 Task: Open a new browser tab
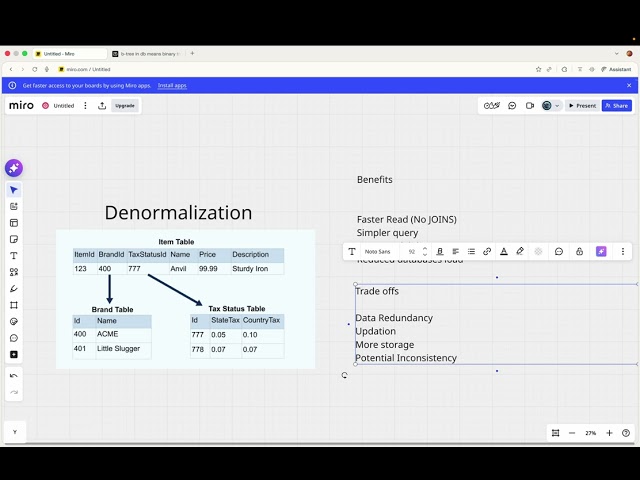(x=192, y=53)
